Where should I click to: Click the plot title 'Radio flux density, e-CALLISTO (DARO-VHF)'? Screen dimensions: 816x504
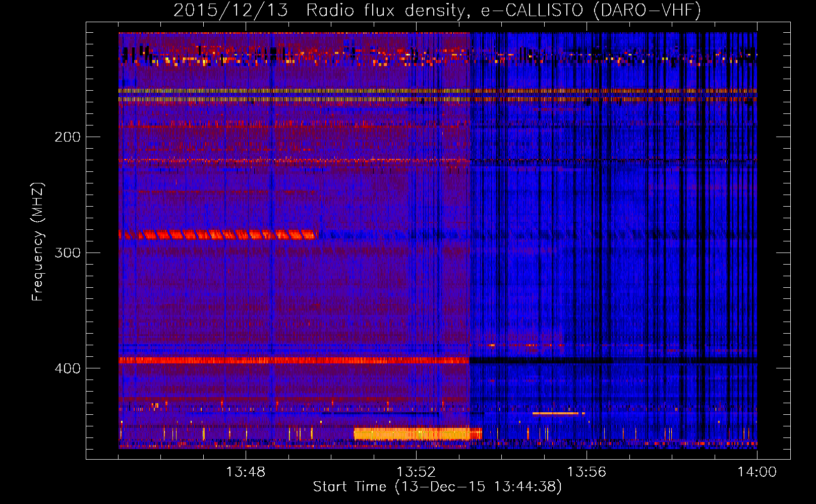click(503, 11)
